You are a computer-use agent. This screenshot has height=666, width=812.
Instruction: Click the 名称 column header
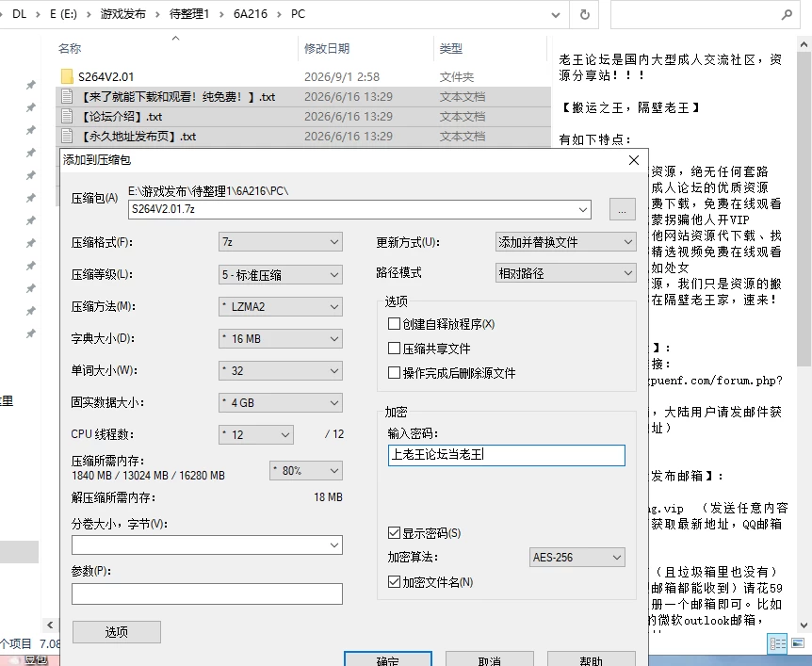click(70, 49)
